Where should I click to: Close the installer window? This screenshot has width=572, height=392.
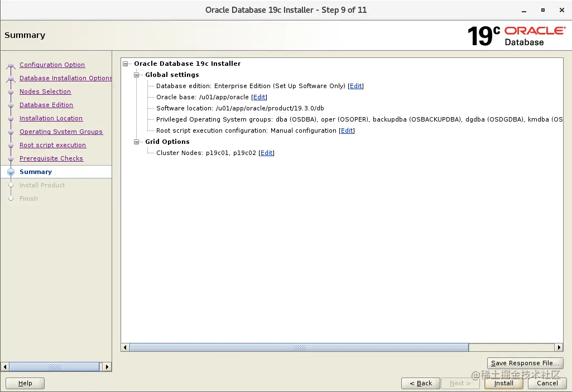point(562,10)
